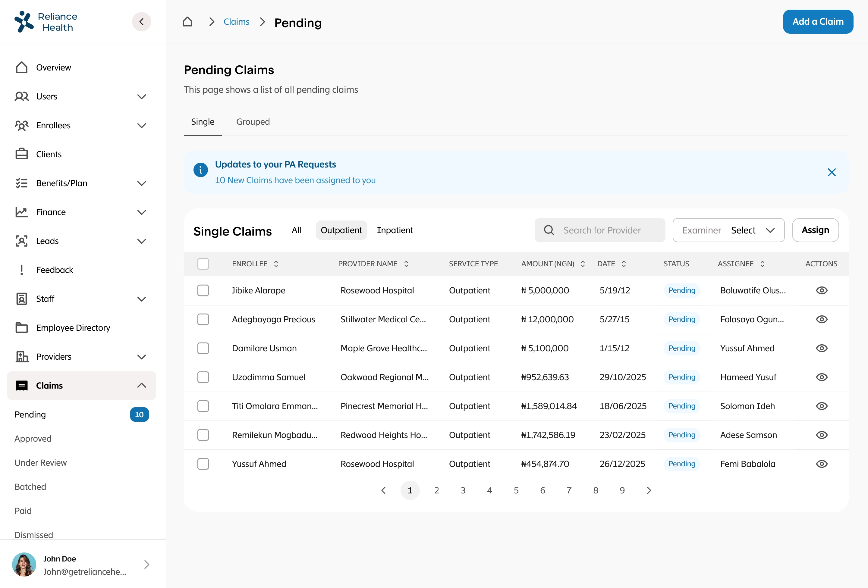This screenshot has width=868, height=588.
Task: Toggle the select-all checkbox in table header
Action: [x=203, y=264]
